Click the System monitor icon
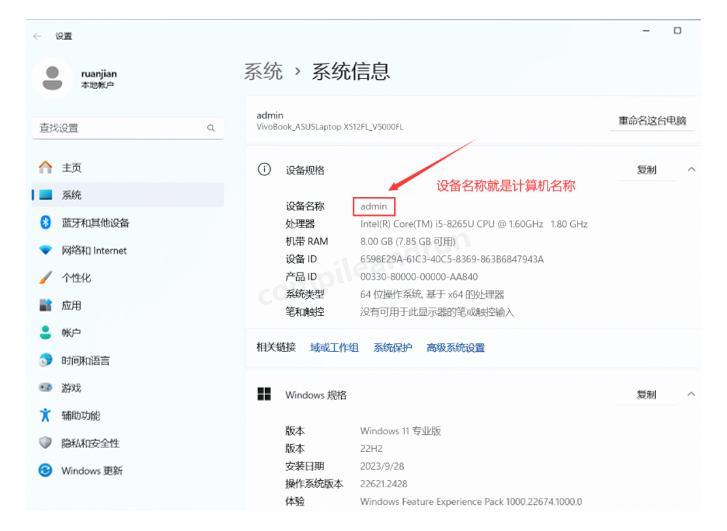 (46, 195)
